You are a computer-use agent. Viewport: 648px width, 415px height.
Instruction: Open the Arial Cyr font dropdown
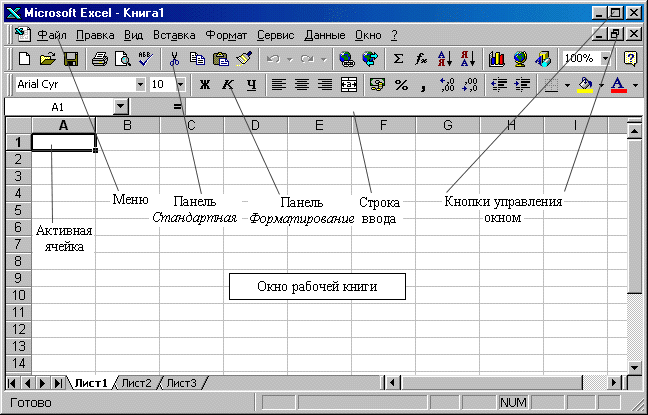point(141,85)
